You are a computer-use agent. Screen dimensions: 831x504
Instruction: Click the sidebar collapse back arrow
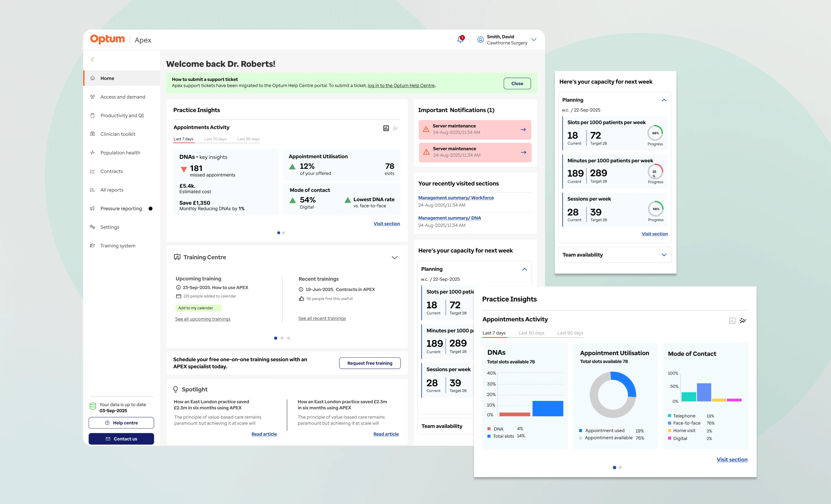(92, 59)
